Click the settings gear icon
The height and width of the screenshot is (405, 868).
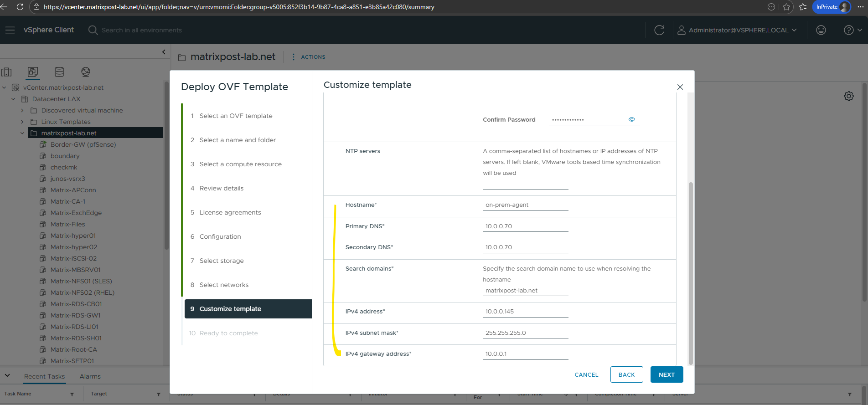[848, 96]
